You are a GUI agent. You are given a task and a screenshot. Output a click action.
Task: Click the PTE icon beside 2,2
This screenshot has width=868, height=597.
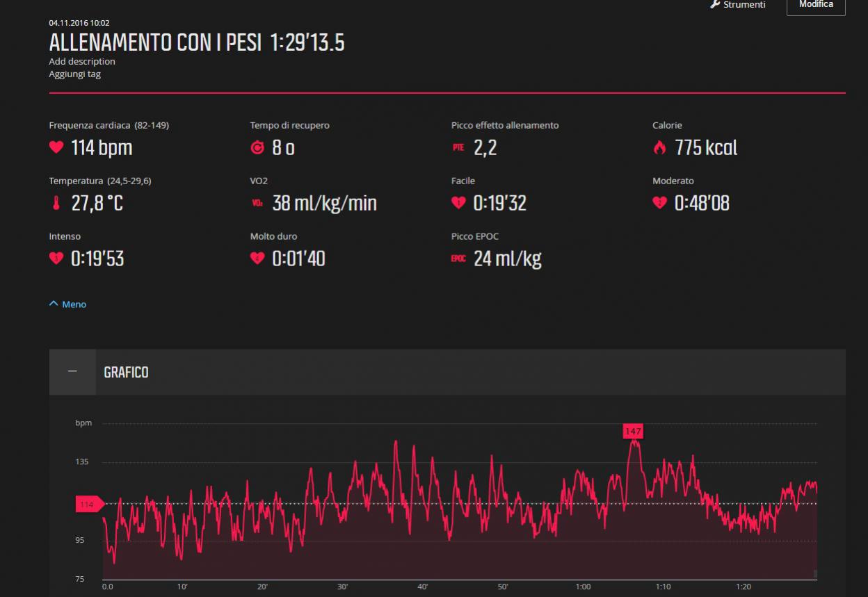click(x=458, y=147)
